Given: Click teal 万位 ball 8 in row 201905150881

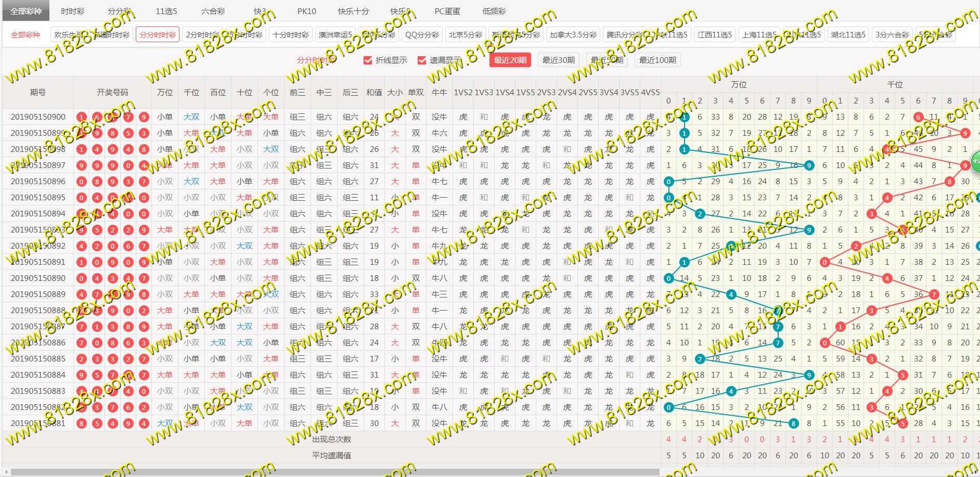Looking at the screenshot, I should (x=793, y=423).
